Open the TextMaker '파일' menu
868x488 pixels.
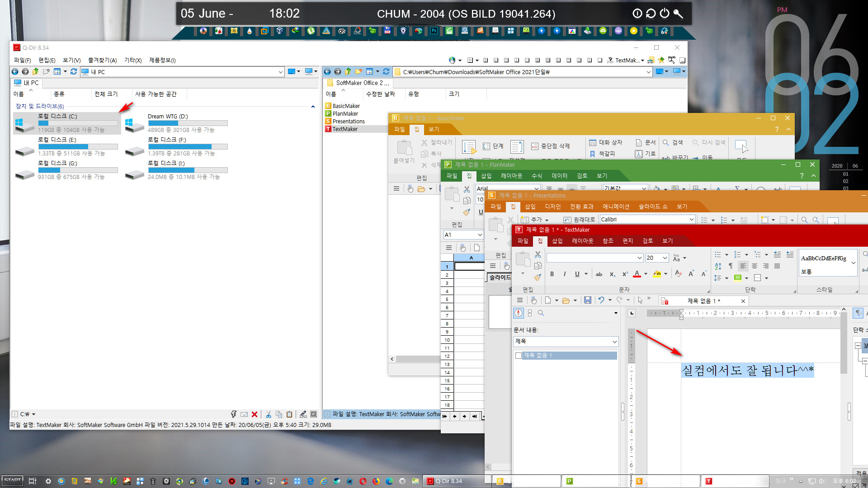coord(523,241)
